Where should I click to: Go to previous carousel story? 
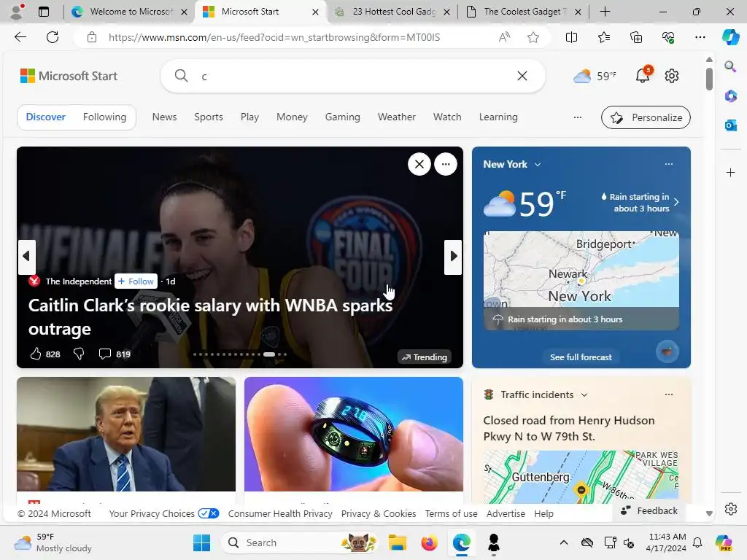pos(27,257)
